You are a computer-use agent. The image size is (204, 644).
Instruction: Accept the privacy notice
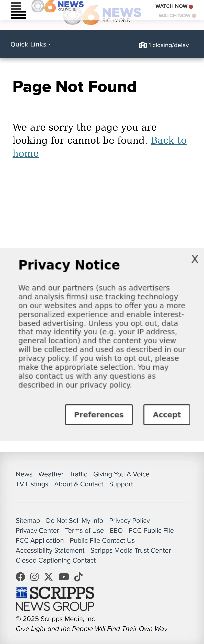click(167, 415)
